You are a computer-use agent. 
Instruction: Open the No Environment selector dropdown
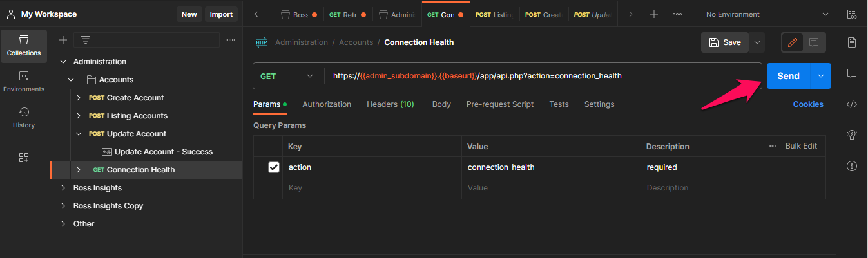click(767, 14)
